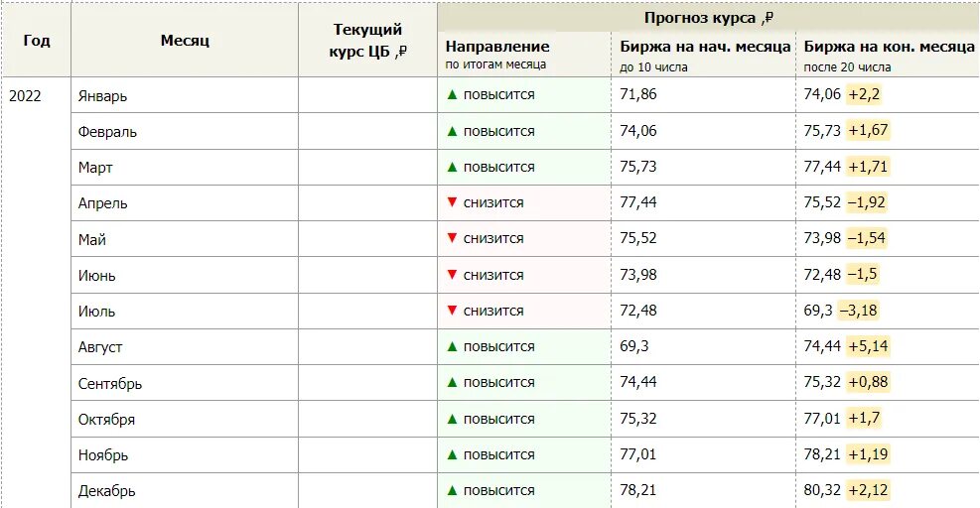Image resolution: width=980 pixels, height=508 pixels.
Task: Click the Биржа на кон. месяца header
Action: (x=890, y=47)
